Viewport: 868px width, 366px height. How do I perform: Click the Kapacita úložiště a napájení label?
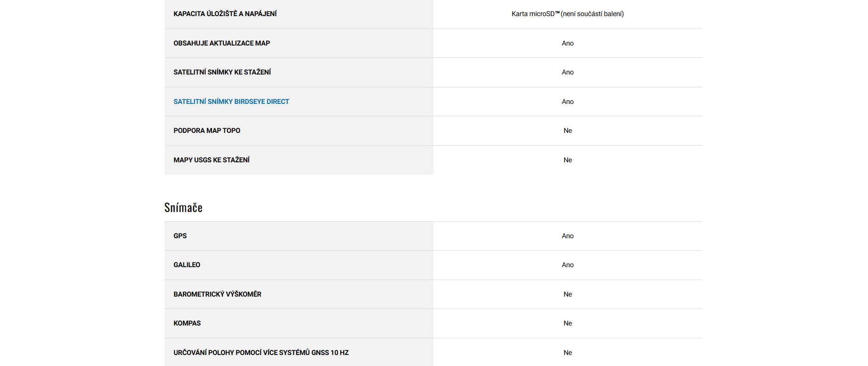[x=225, y=14]
